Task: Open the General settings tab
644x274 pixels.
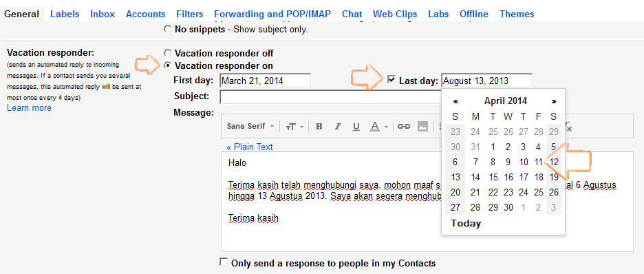Action: click(x=22, y=14)
